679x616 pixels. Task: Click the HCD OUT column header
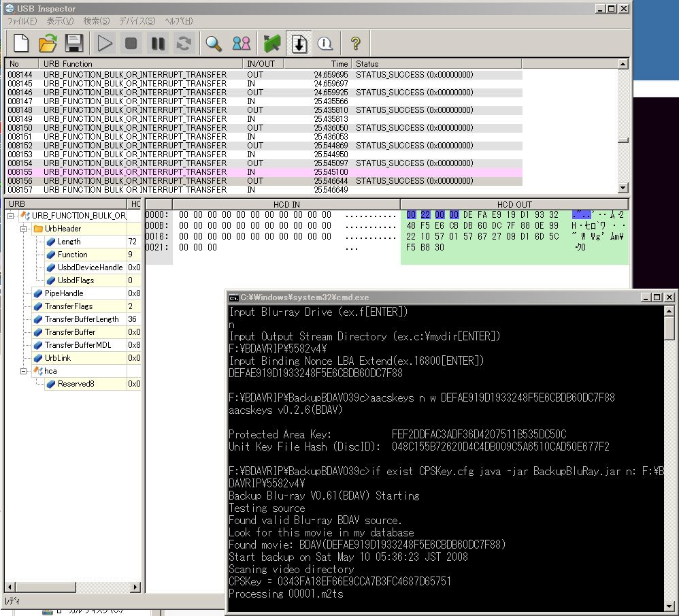tap(514, 204)
